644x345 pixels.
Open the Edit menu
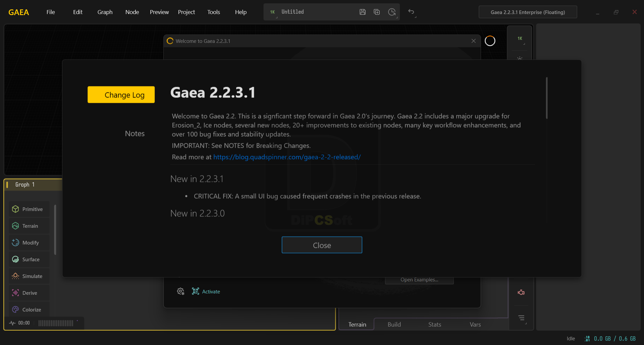coord(78,12)
